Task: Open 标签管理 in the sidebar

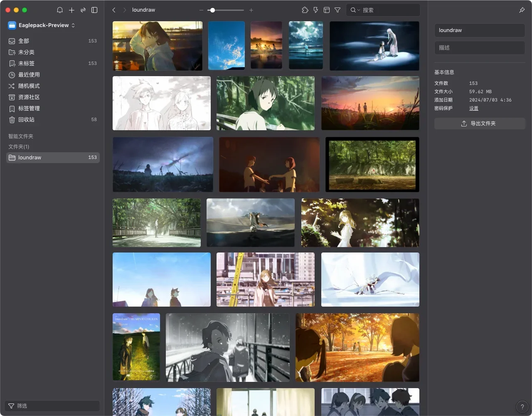Action: click(53, 108)
